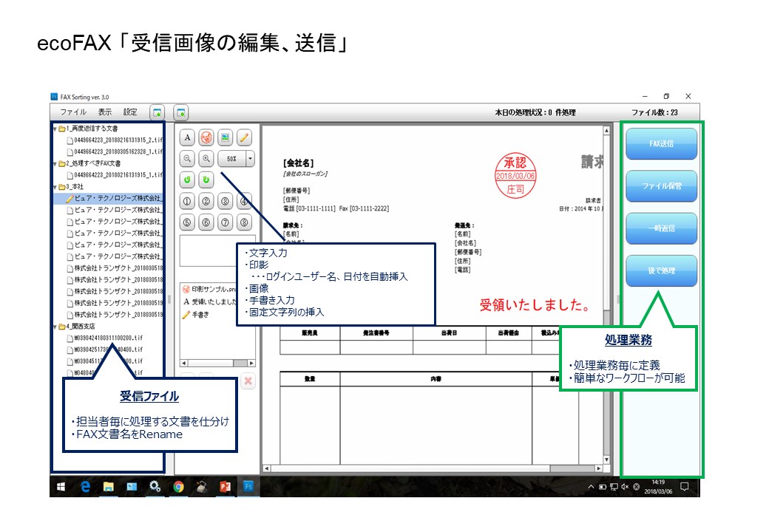Rotate the page clockwise
The width and height of the screenshot is (769, 532).
206,180
